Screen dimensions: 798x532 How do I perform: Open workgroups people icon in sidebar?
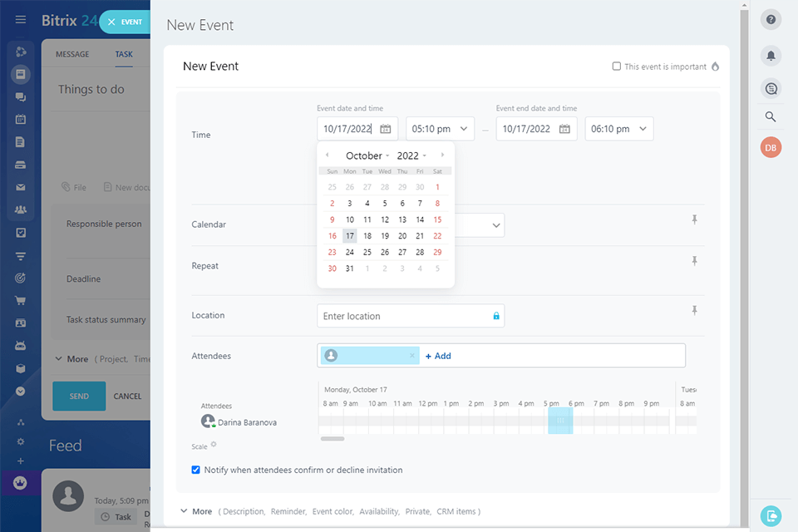coord(20,209)
